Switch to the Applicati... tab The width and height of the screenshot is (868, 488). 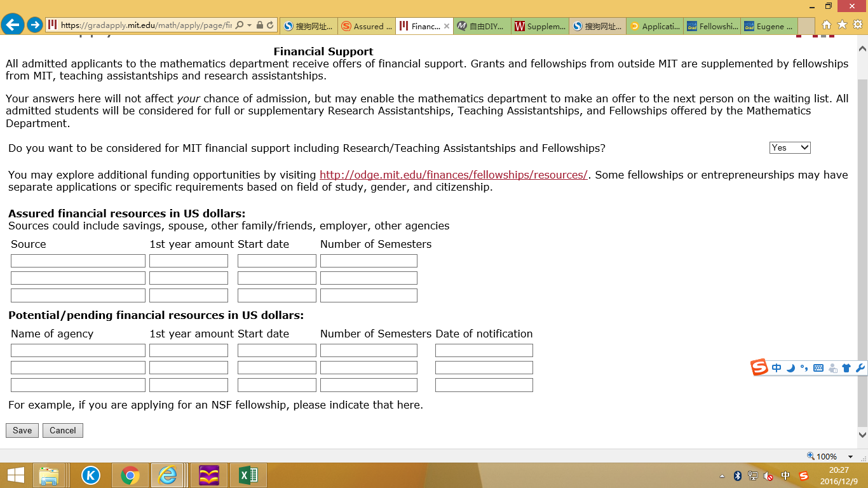(x=654, y=26)
